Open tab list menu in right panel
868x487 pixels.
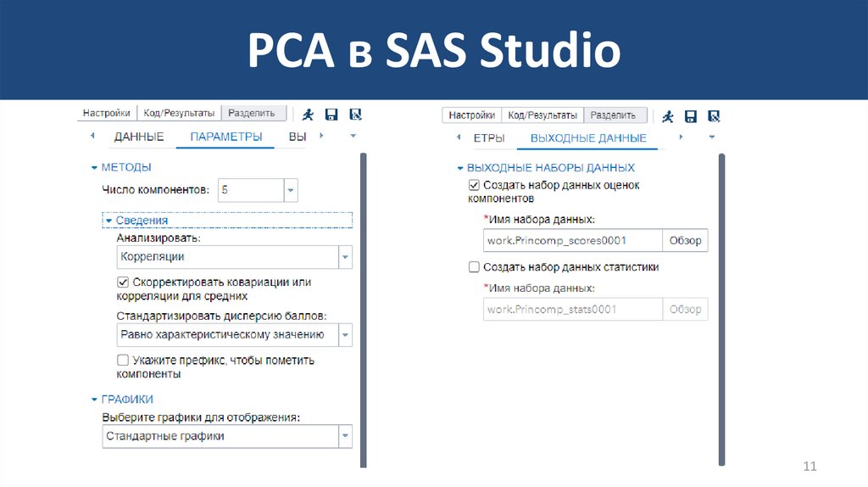712,137
